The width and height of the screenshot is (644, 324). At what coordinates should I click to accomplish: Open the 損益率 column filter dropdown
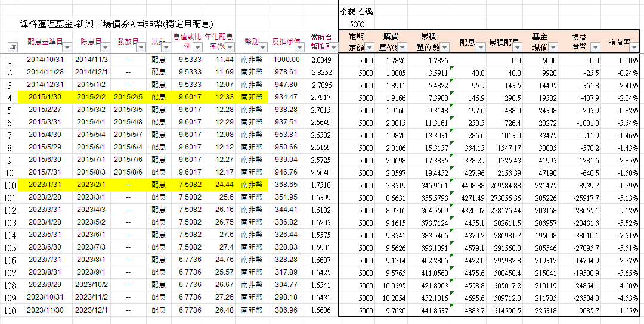(x=634, y=48)
